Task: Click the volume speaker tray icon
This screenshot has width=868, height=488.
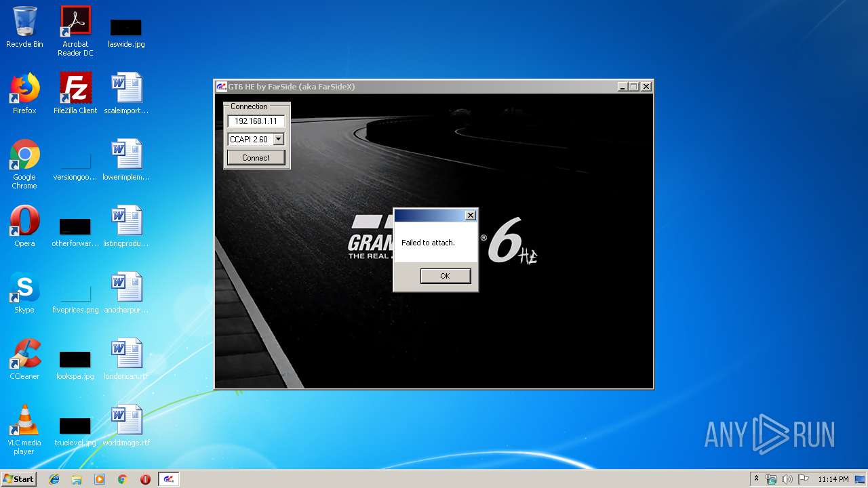Action: pyautogui.click(x=787, y=479)
